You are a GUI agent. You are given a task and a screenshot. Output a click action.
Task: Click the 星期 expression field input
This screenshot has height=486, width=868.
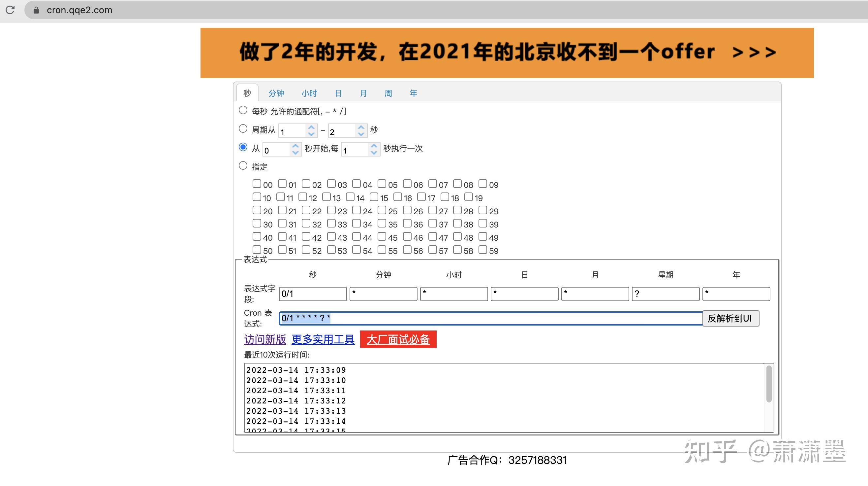[x=665, y=294]
